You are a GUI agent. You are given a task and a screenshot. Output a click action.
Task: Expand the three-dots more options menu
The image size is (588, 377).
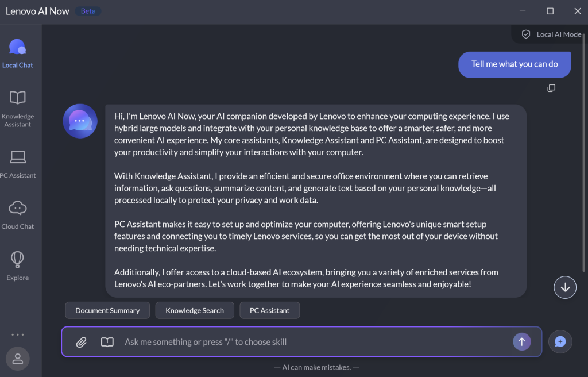point(18,334)
